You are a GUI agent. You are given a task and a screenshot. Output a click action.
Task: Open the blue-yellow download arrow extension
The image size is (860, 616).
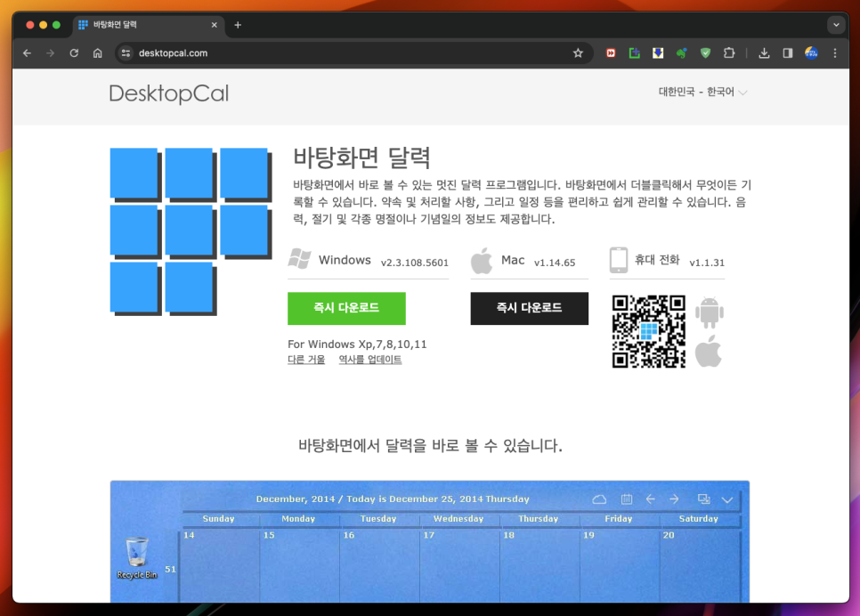point(658,53)
